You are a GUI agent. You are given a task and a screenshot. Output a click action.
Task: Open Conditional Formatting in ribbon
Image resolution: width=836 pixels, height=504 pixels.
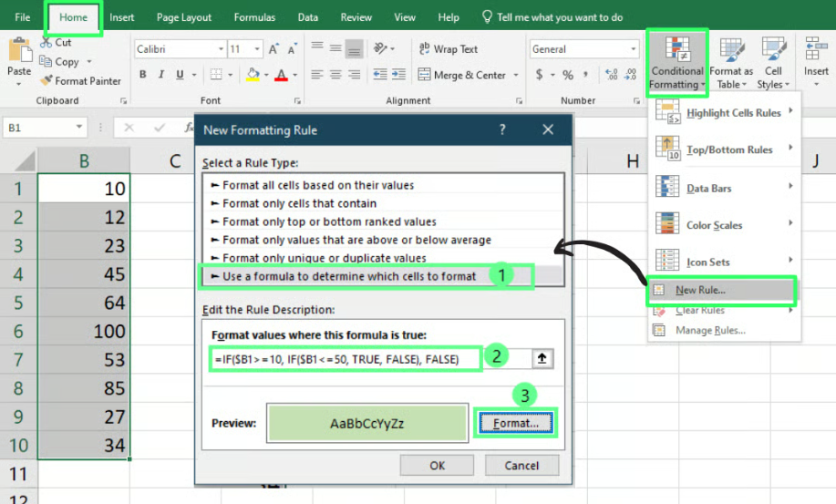676,62
